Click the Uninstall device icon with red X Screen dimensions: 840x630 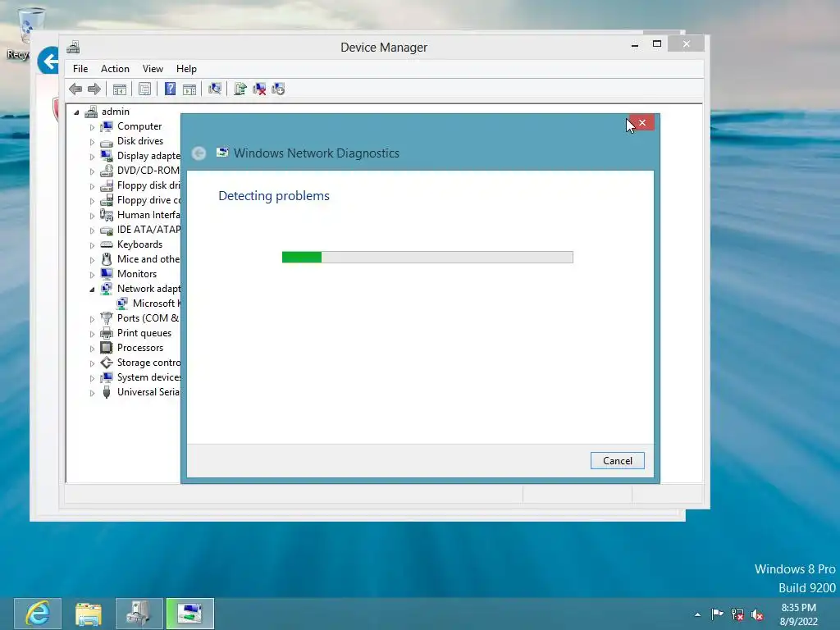259,89
